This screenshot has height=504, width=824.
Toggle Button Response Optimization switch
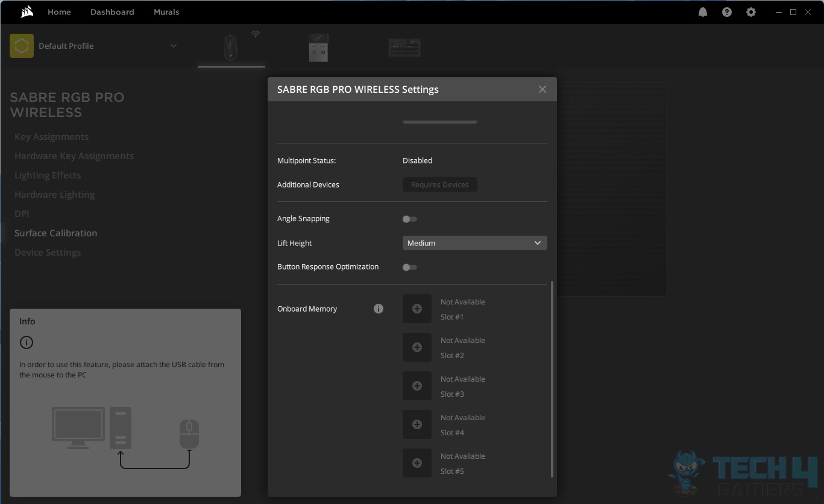coord(410,267)
